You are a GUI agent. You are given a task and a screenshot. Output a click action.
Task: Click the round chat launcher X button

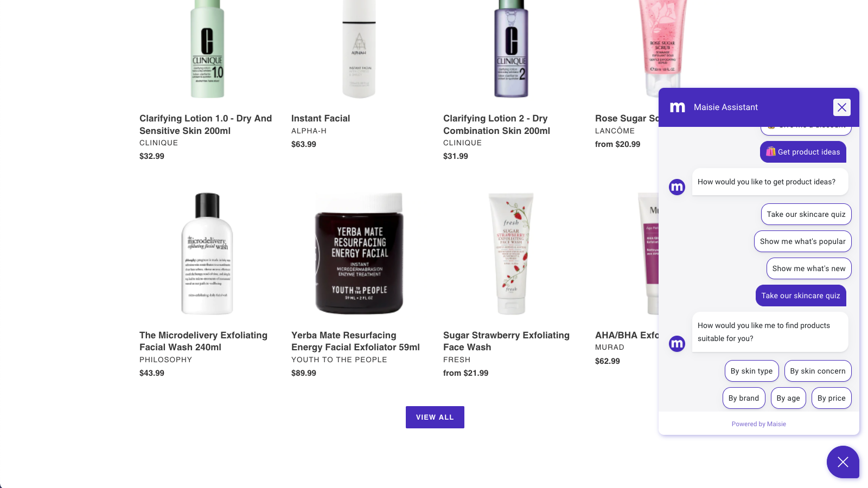pyautogui.click(x=843, y=462)
